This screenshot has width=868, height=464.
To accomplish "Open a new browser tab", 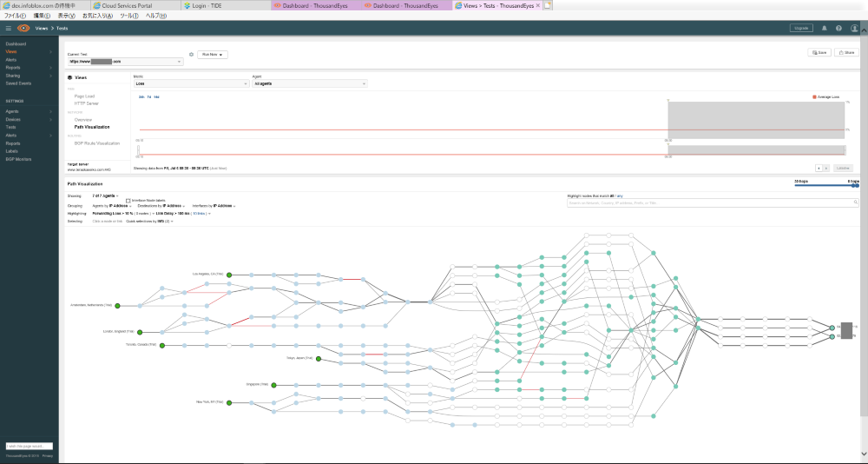I will (548, 5).
